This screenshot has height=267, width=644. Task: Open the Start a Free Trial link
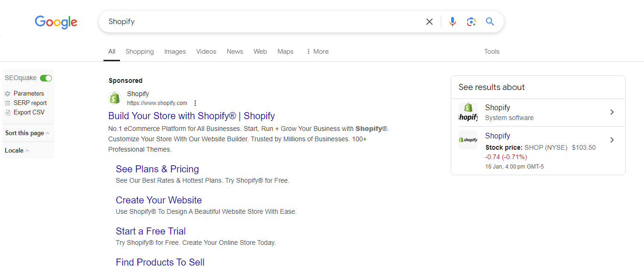pos(151,231)
